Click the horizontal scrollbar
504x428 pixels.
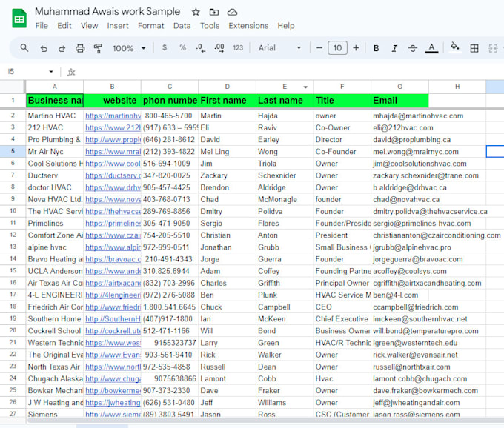point(264,420)
